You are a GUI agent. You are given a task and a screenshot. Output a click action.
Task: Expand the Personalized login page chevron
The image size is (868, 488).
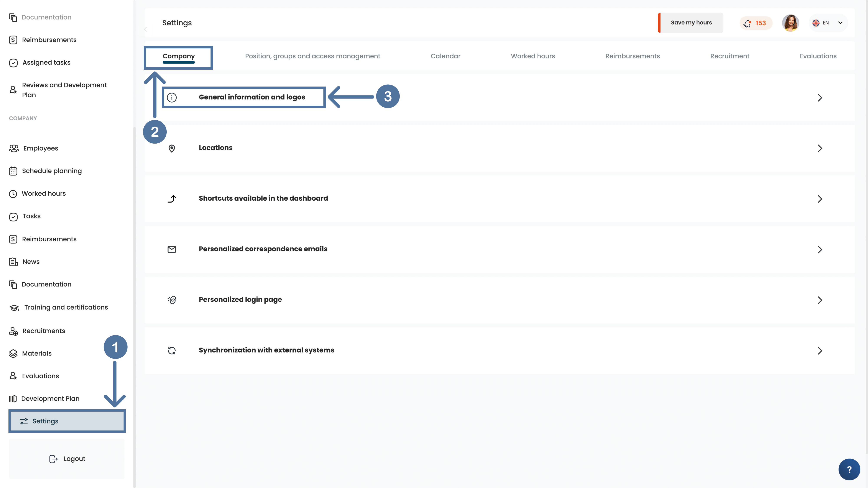pyautogui.click(x=820, y=300)
